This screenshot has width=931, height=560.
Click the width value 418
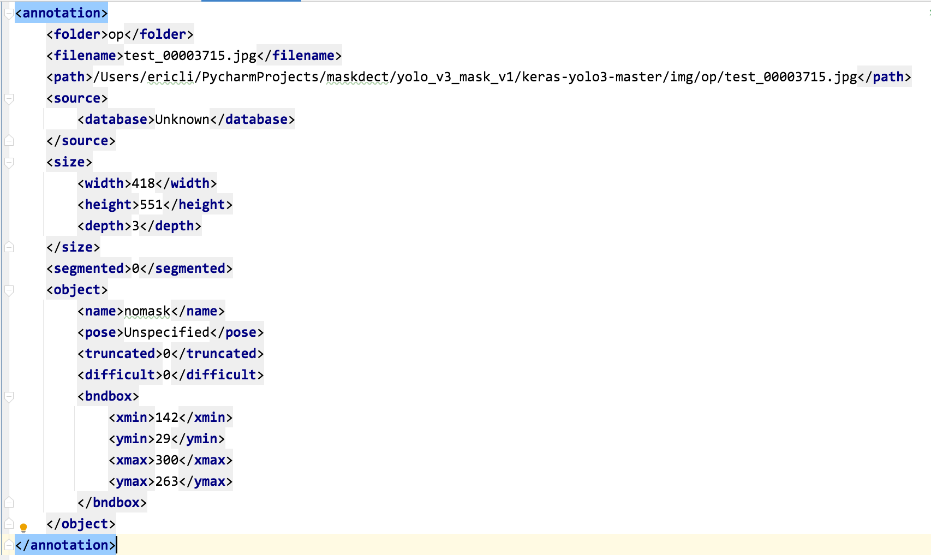coord(143,183)
